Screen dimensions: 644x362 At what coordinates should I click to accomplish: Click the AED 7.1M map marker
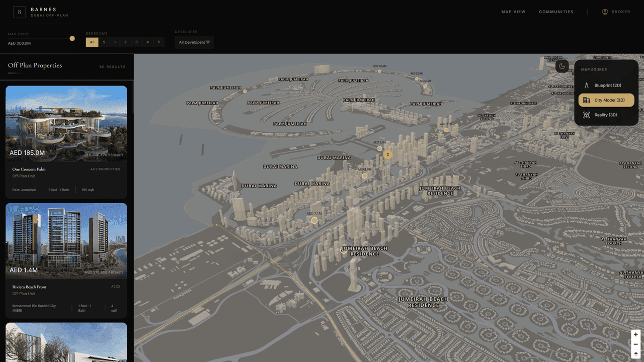click(314, 220)
